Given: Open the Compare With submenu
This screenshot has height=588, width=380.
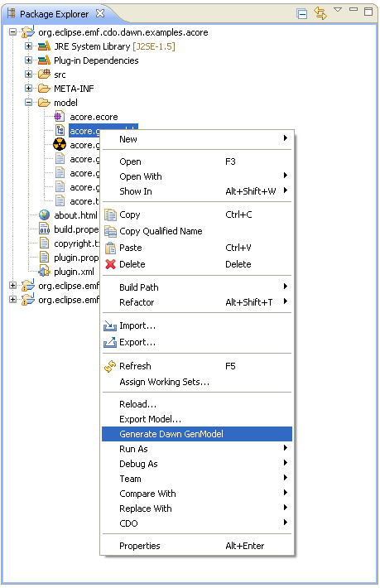Looking at the screenshot, I should (x=197, y=494).
